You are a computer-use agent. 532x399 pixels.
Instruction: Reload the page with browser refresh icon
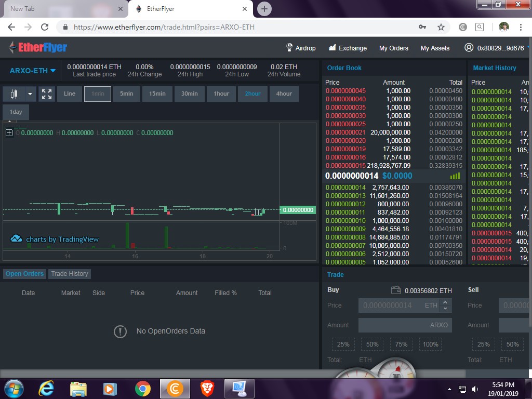point(45,27)
